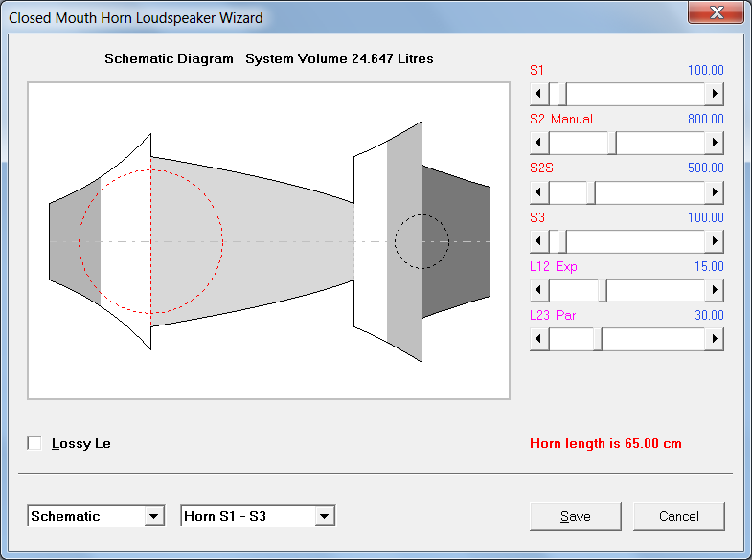This screenshot has height=560, width=752.
Task: Decrease S3 with left scroll arrow
Action: coord(539,241)
